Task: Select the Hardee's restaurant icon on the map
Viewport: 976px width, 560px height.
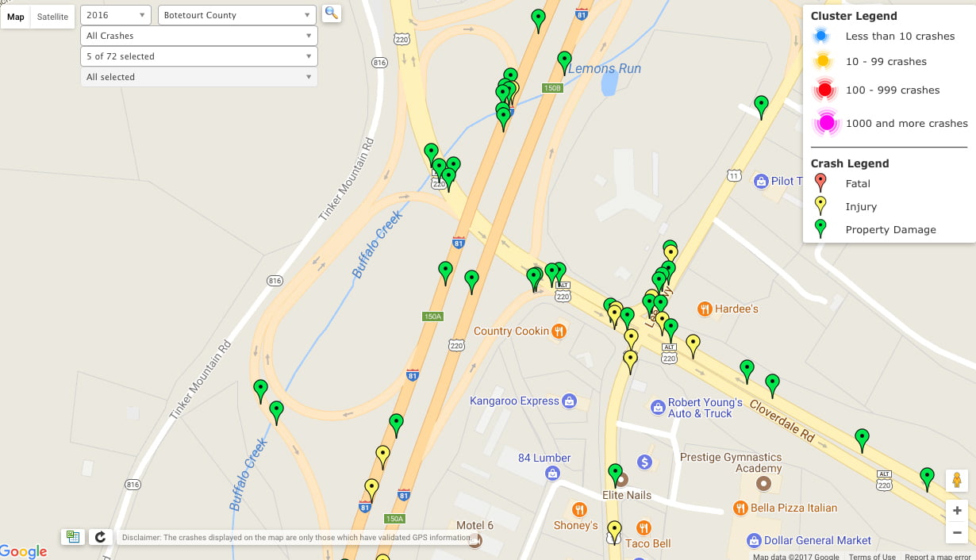Action: coord(705,309)
